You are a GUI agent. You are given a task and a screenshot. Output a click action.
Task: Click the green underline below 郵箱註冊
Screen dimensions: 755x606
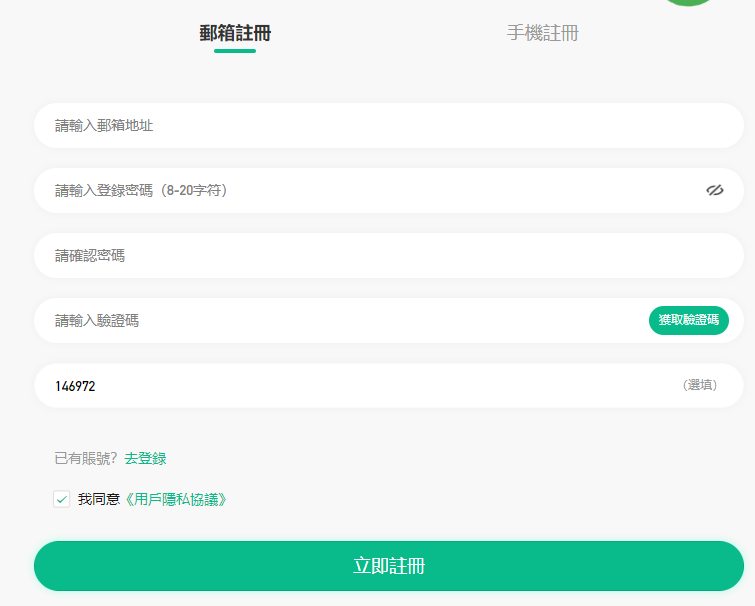(x=235, y=51)
